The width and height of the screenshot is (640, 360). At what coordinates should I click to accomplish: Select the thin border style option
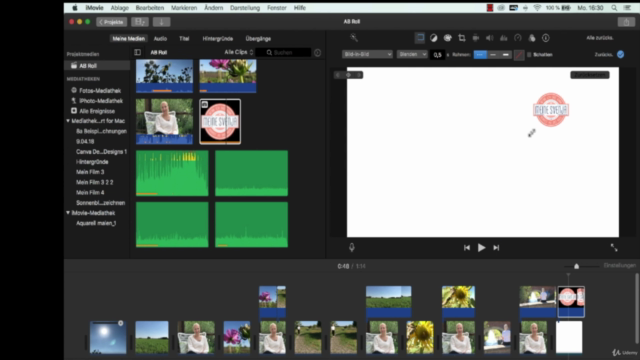point(480,54)
